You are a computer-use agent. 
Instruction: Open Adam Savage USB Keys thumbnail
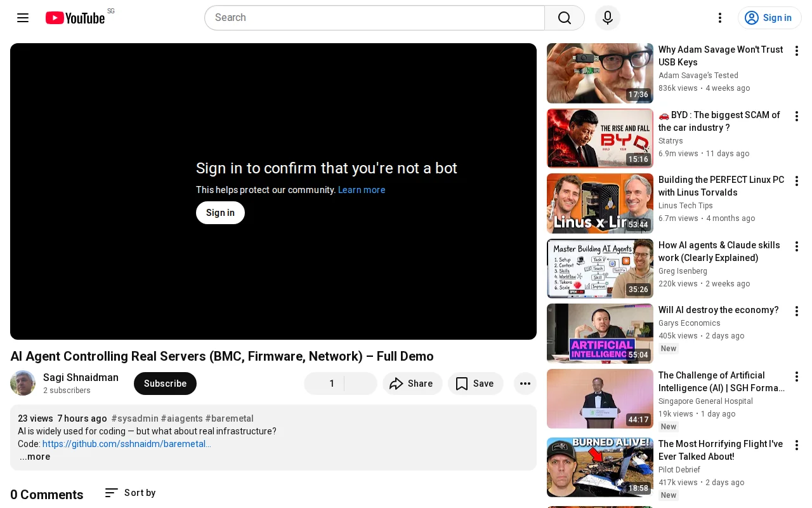(x=600, y=73)
